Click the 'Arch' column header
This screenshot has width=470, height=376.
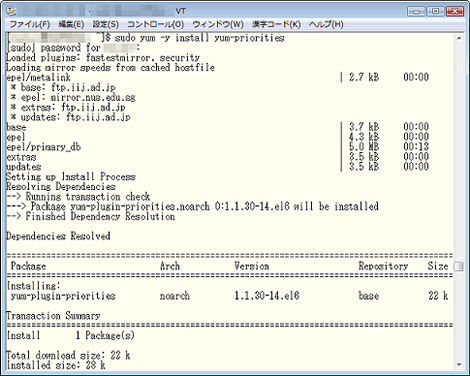(170, 266)
